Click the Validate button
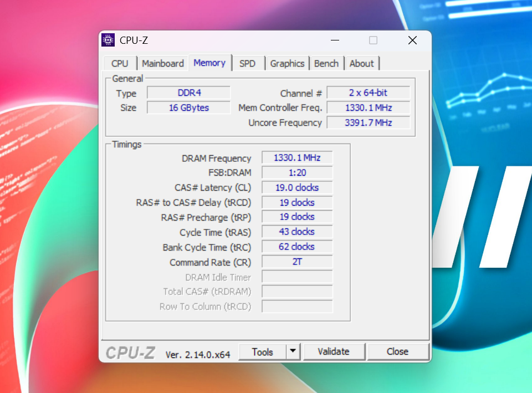The image size is (532, 393). pos(334,351)
